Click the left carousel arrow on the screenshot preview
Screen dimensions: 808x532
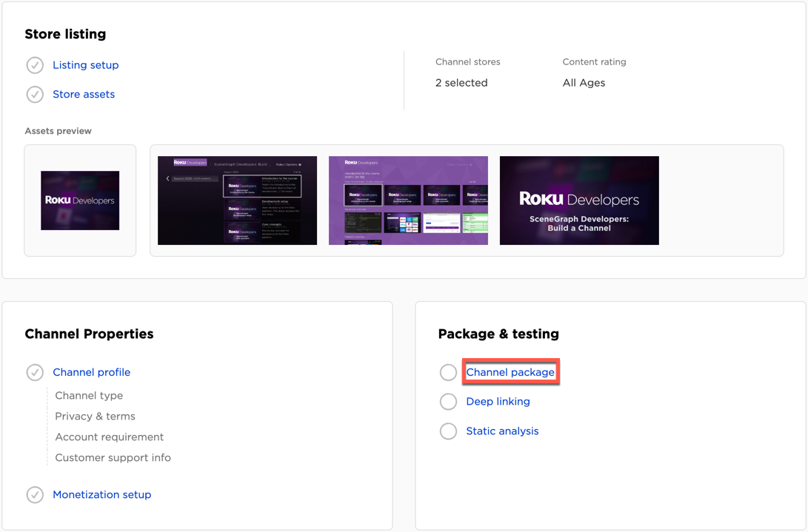point(166,178)
